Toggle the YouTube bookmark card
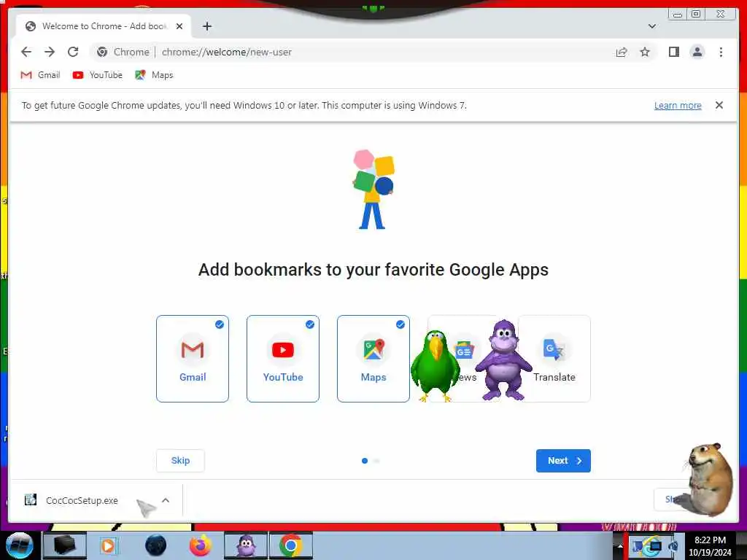Screen dimensions: 747x560 click(x=283, y=359)
